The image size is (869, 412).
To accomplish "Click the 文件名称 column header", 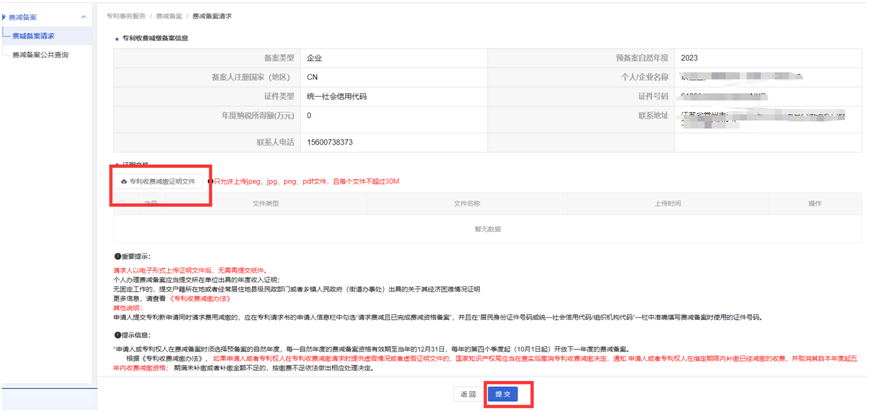I will [468, 204].
